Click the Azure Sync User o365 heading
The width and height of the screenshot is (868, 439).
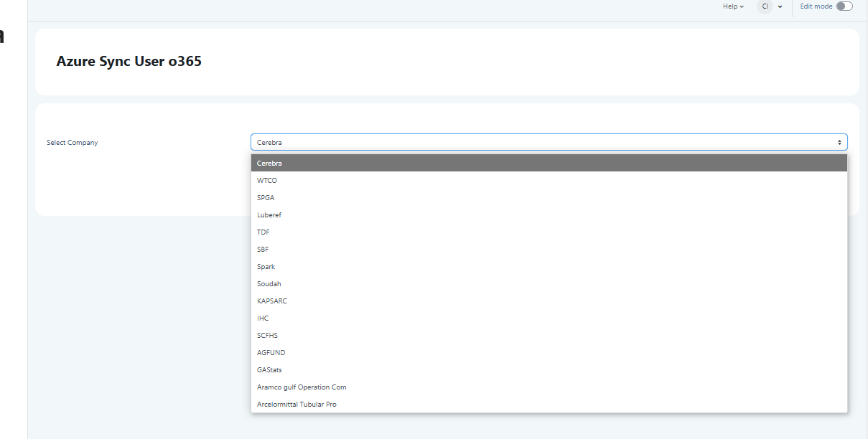click(129, 62)
